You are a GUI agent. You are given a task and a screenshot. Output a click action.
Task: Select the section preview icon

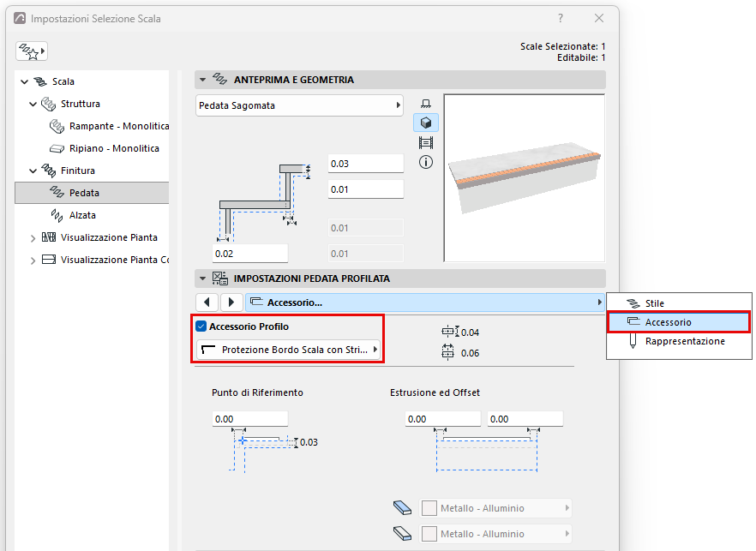click(426, 143)
